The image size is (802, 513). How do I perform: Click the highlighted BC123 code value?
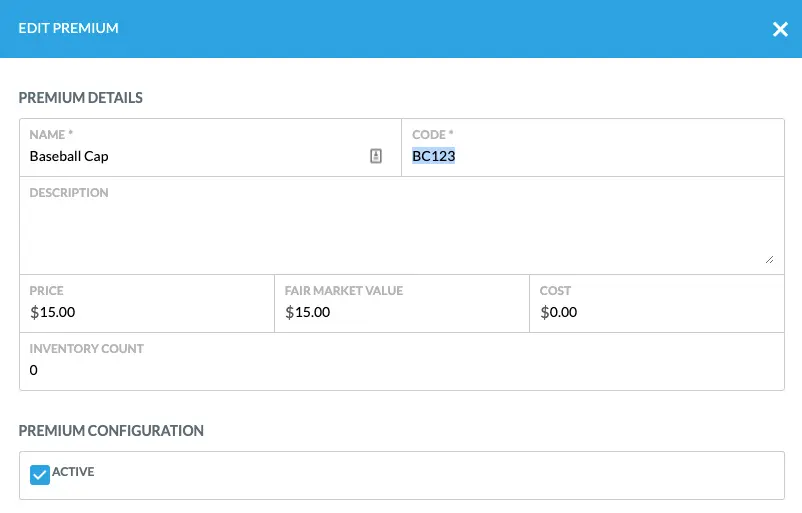[x=434, y=156]
